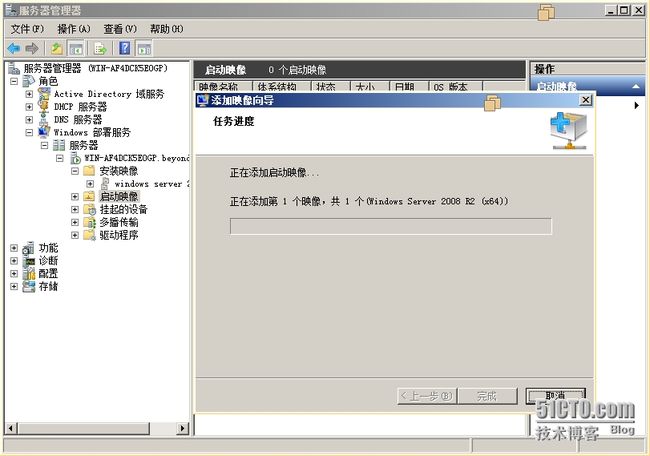650x456 pixels.
Task: Expand the DNS 服务器 node
Action: coord(29,120)
